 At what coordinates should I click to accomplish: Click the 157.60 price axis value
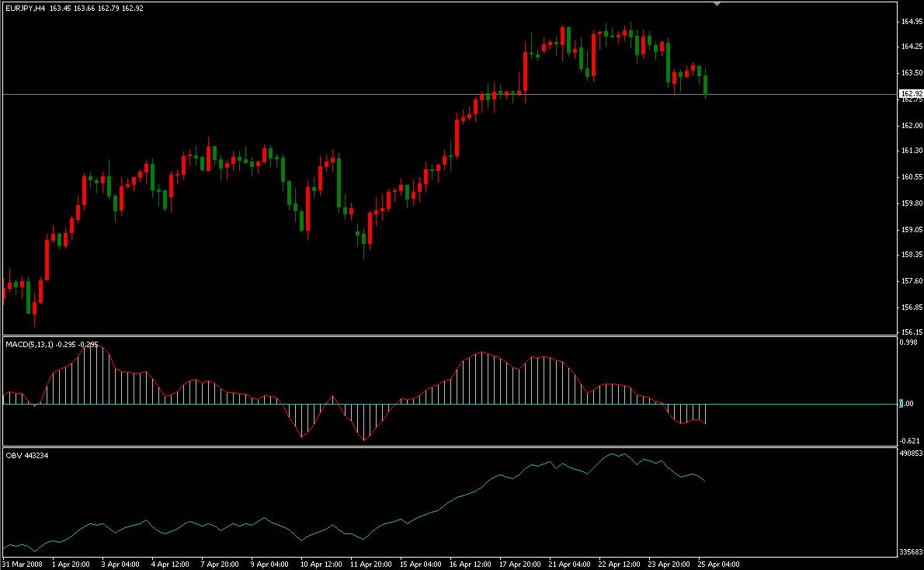coord(911,281)
